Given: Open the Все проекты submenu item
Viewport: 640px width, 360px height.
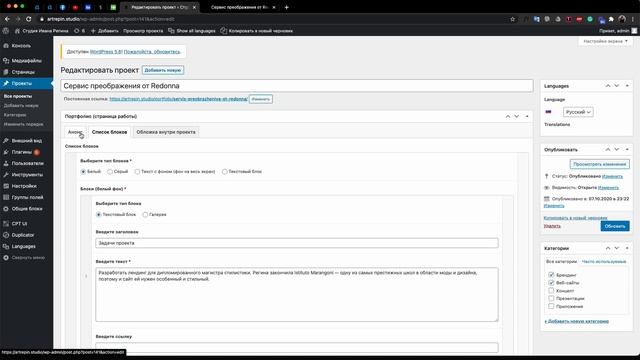Looking at the screenshot, I should click(18, 96).
